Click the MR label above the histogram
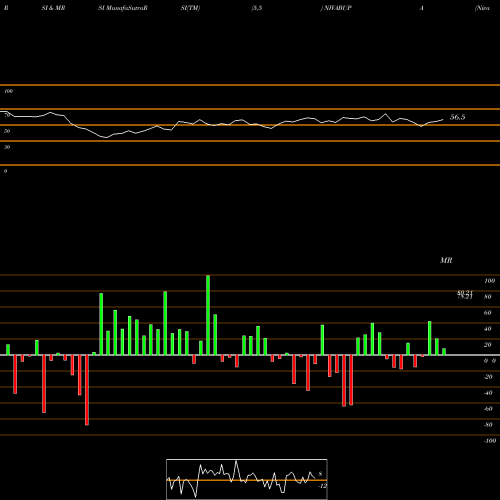This screenshot has width=500, height=500. tap(446, 260)
